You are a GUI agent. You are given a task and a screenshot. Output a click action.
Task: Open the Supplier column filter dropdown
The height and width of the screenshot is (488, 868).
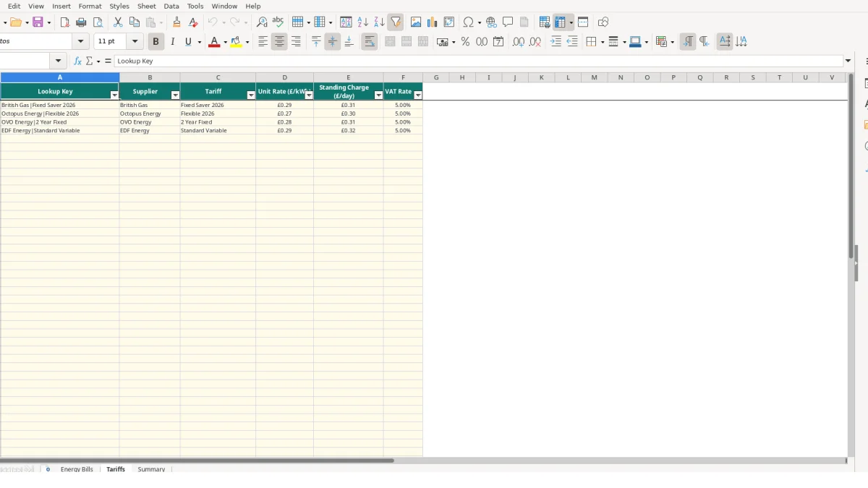pyautogui.click(x=175, y=95)
